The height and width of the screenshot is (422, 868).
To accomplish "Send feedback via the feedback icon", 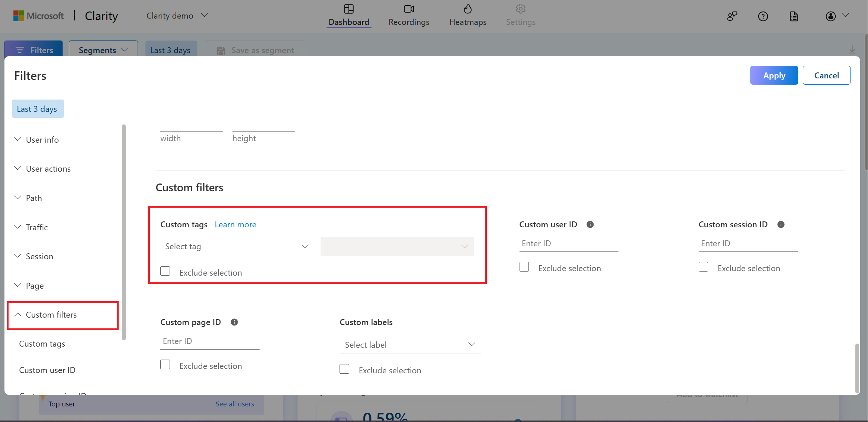I will [x=732, y=16].
